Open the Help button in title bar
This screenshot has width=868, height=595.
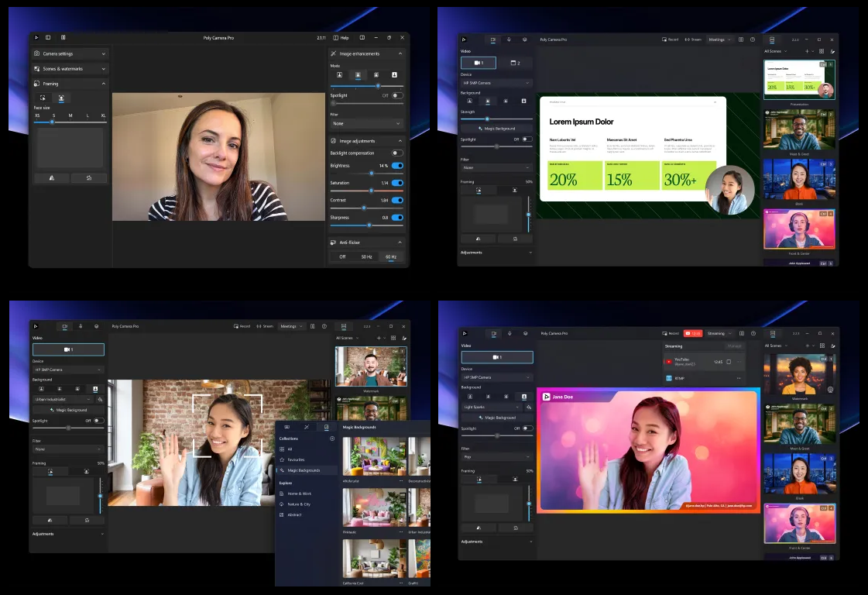coord(341,37)
